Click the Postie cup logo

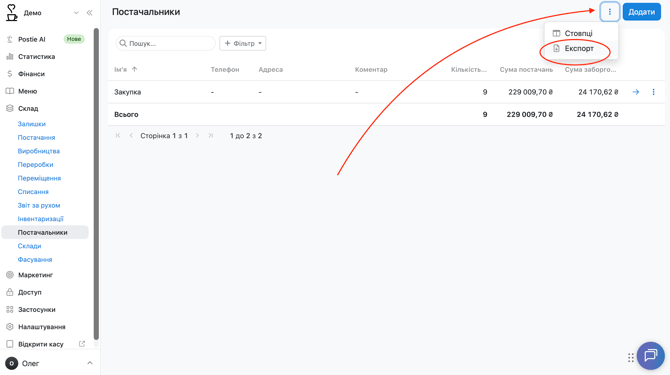click(12, 13)
